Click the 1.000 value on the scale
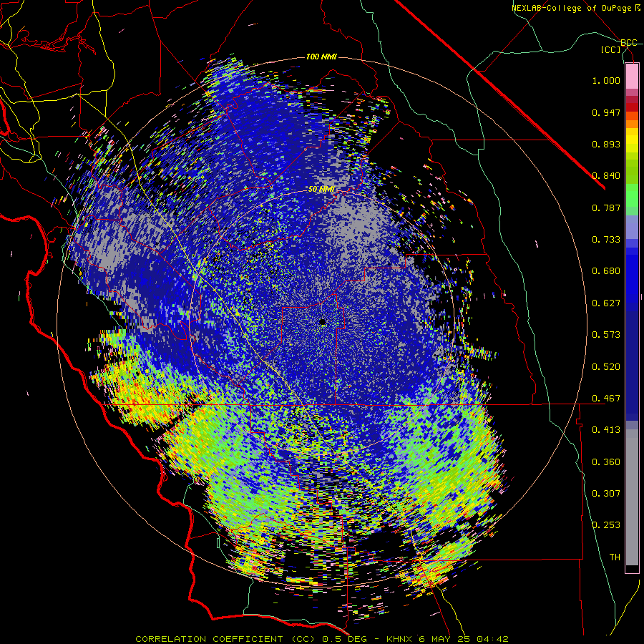Screen dimensions: 644x644 pyautogui.click(x=606, y=80)
